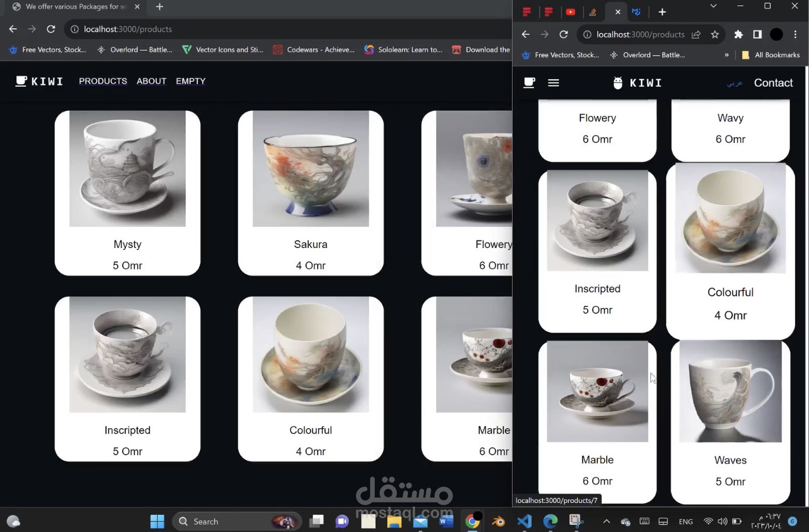Open the tab search dropdown arrow
Screen dimensions: 809x532
click(x=713, y=6)
